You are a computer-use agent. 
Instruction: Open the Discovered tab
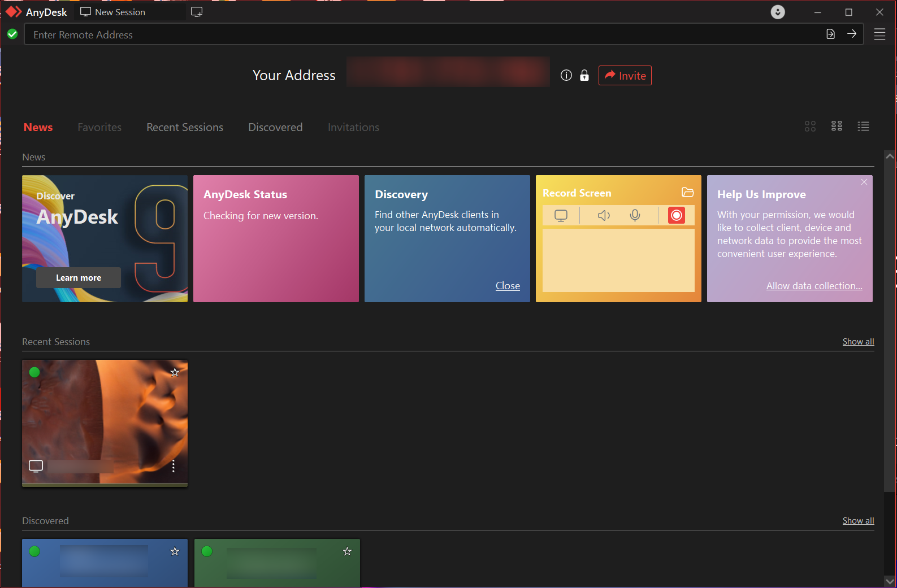tap(275, 128)
